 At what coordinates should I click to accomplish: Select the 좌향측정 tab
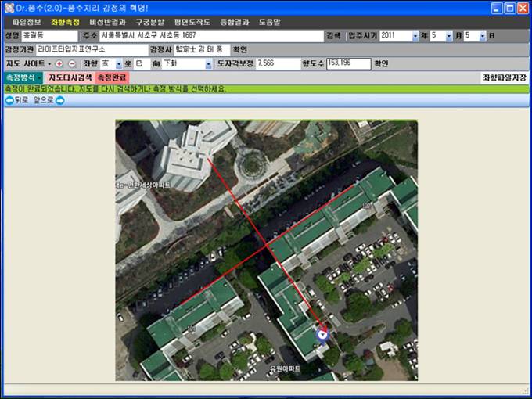66,23
